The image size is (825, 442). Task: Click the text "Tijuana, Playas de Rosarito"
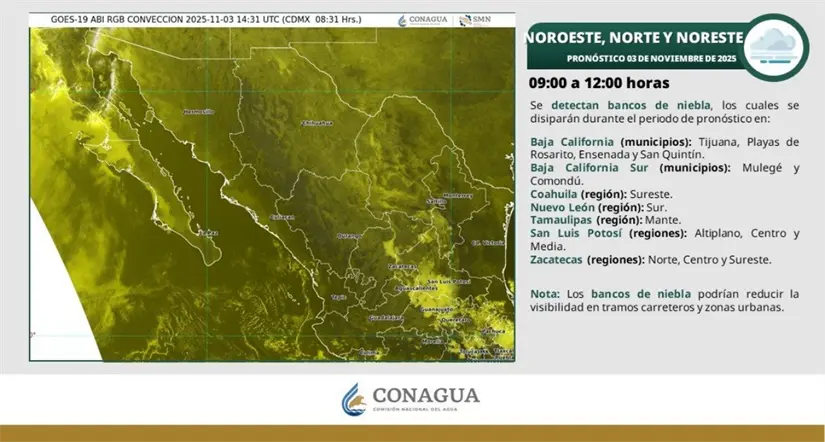[665, 148]
